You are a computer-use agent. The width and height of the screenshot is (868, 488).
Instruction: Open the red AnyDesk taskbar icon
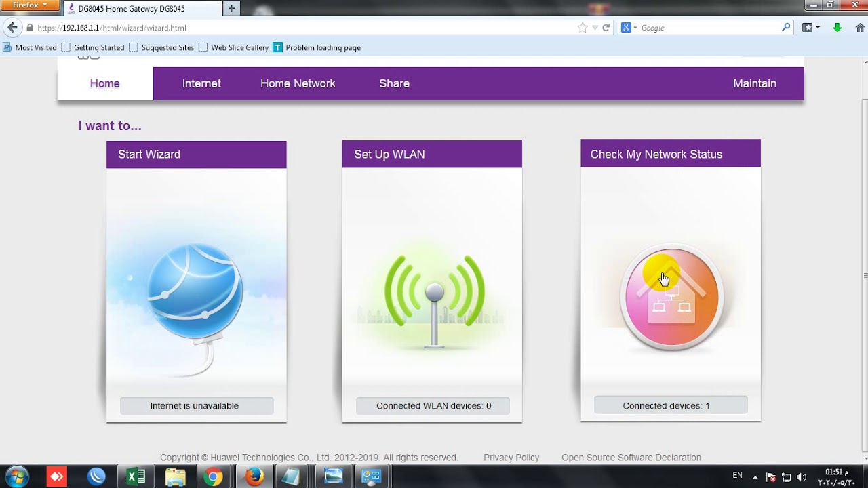(x=57, y=476)
